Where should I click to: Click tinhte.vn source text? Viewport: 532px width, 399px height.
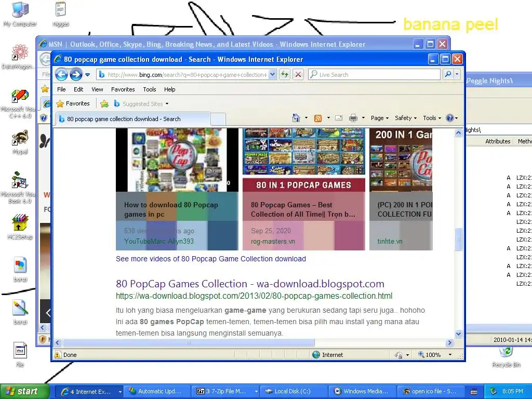(390, 241)
